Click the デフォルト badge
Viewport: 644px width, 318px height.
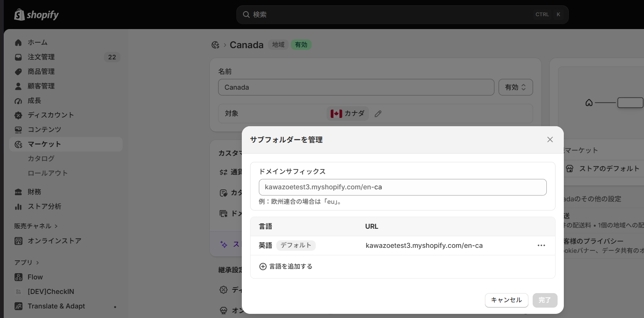coord(296,245)
